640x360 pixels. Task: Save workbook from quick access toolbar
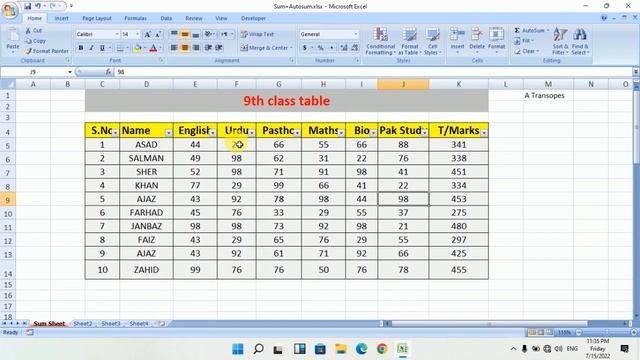[x=27, y=6]
